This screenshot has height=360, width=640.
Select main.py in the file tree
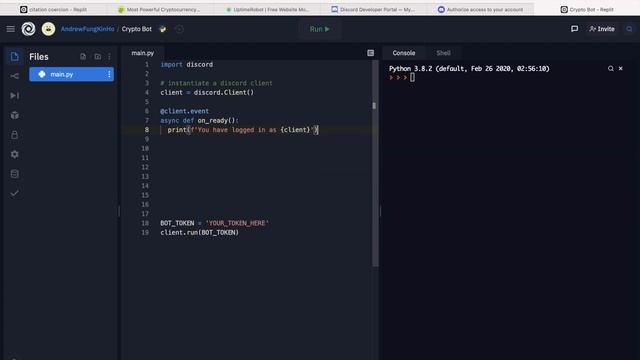[71, 74]
